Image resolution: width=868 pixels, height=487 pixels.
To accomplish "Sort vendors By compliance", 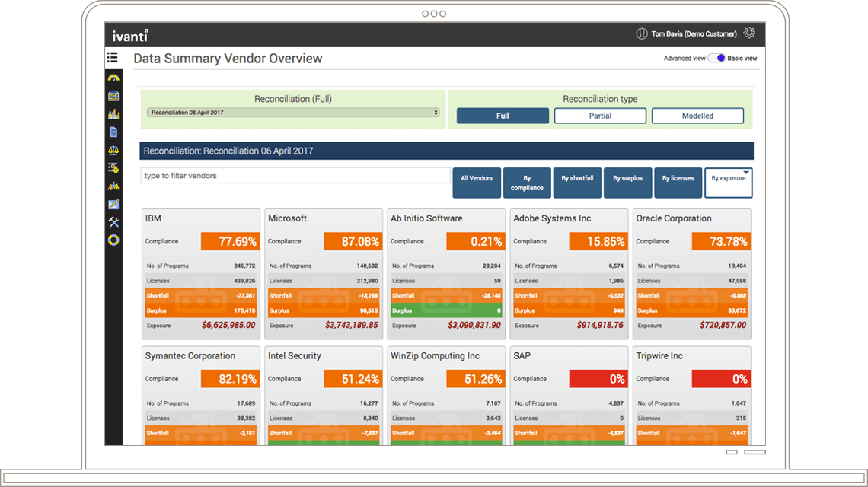I will [527, 183].
